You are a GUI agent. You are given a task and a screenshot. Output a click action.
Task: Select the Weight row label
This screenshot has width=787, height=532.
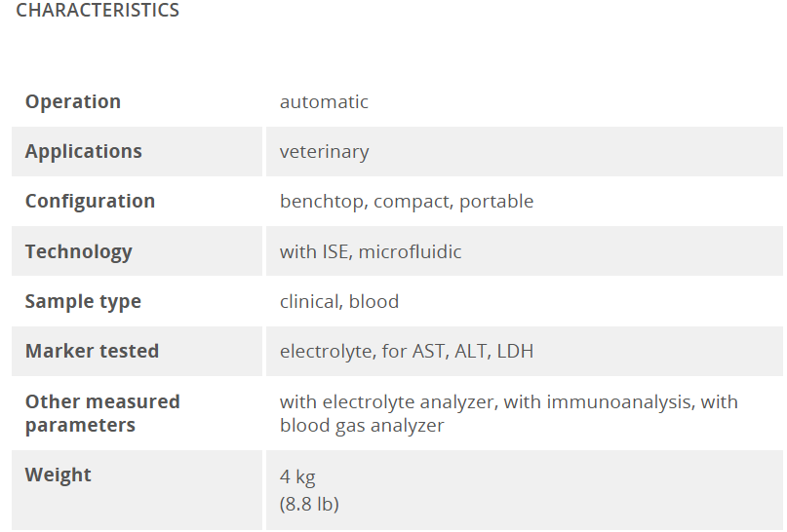coord(59,475)
